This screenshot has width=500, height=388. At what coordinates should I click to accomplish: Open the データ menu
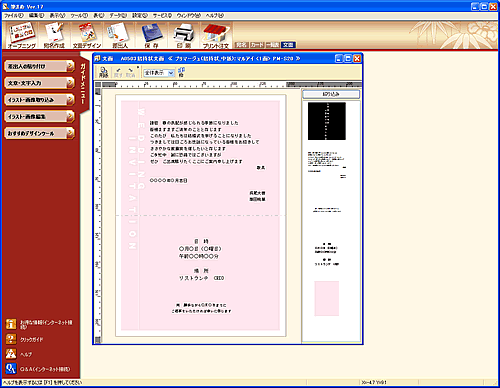[118, 15]
